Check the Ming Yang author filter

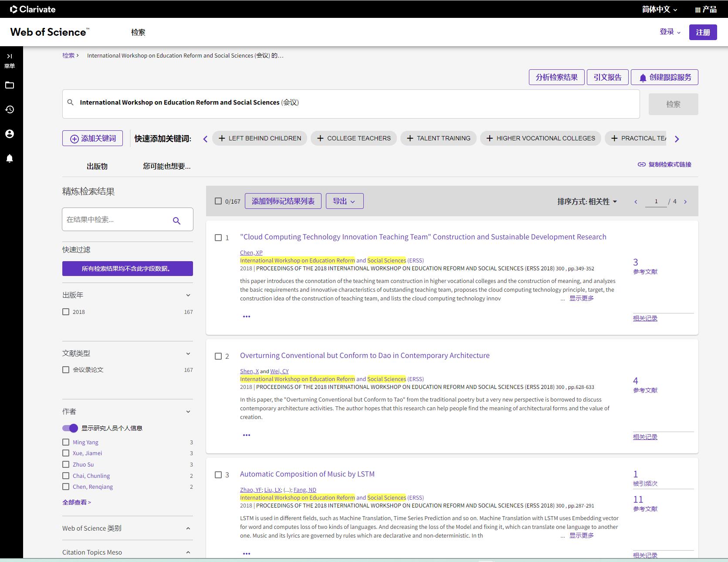[x=66, y=442]
